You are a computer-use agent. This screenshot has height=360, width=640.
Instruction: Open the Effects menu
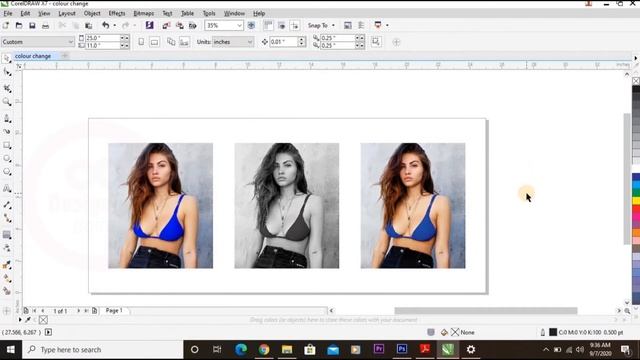coord(117,13)
